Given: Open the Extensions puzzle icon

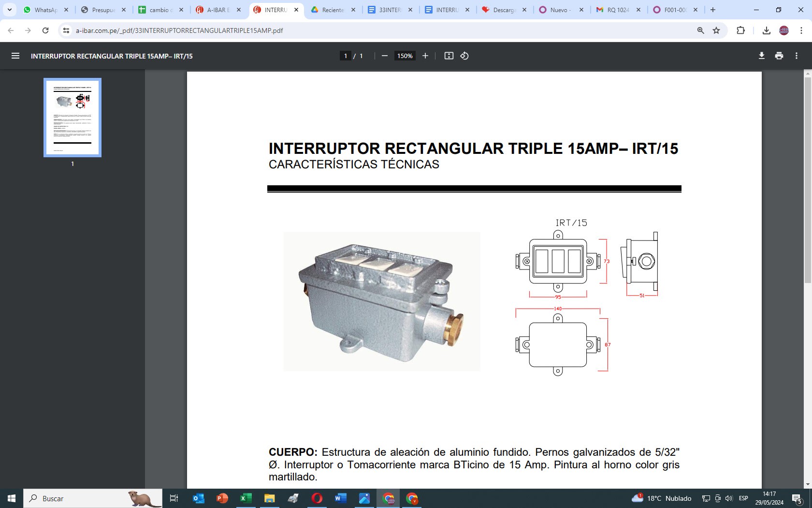Looking at the screenshot, I should click(740, 30).
